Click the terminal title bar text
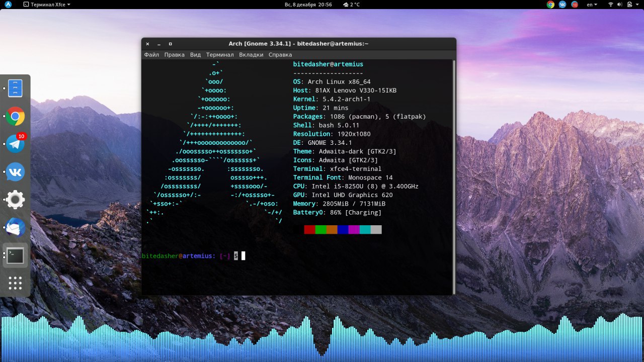644x362 pixels. coord(298,44)
